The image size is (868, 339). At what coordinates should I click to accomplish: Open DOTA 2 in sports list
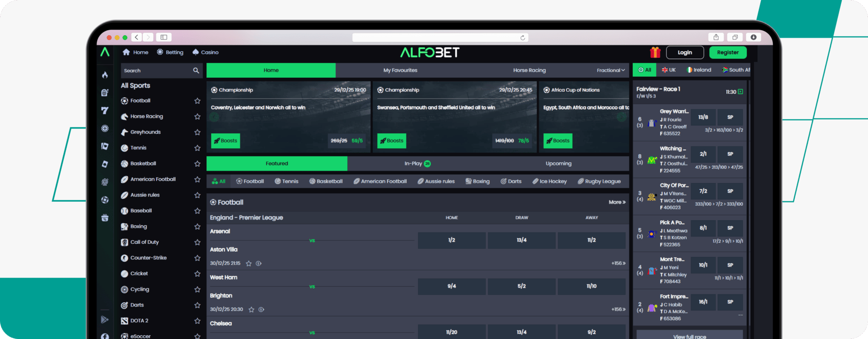tap(139, 321)
